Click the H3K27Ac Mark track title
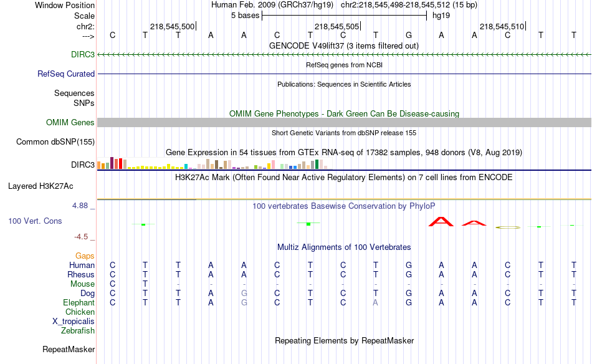Image resolution: width=592 pixels, height=364 pixels. click(x=344, y=178)
